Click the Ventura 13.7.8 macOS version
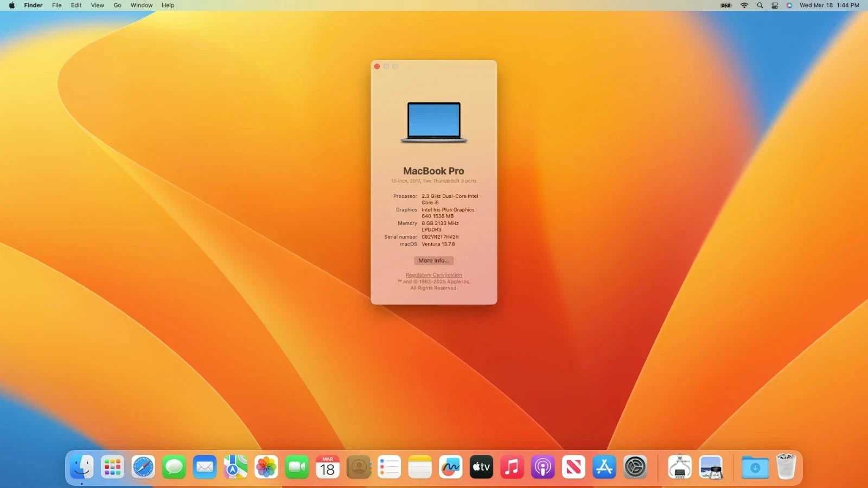This screenshot has width=868, height=488. coord(438,244)
